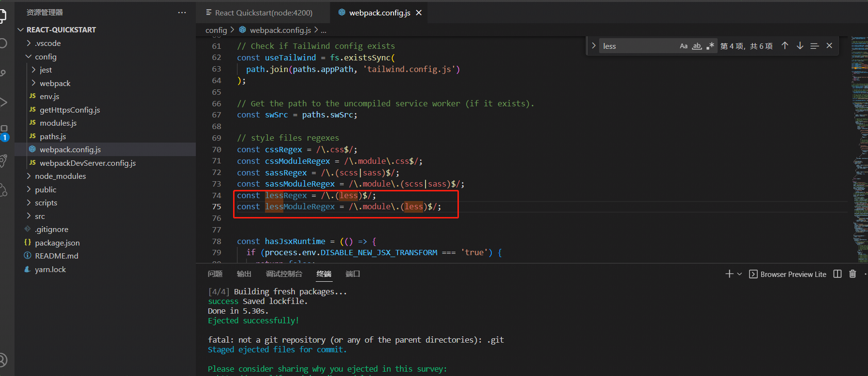
Task: Click the JS file icon beside paths.js
Action: coord(32,136)
